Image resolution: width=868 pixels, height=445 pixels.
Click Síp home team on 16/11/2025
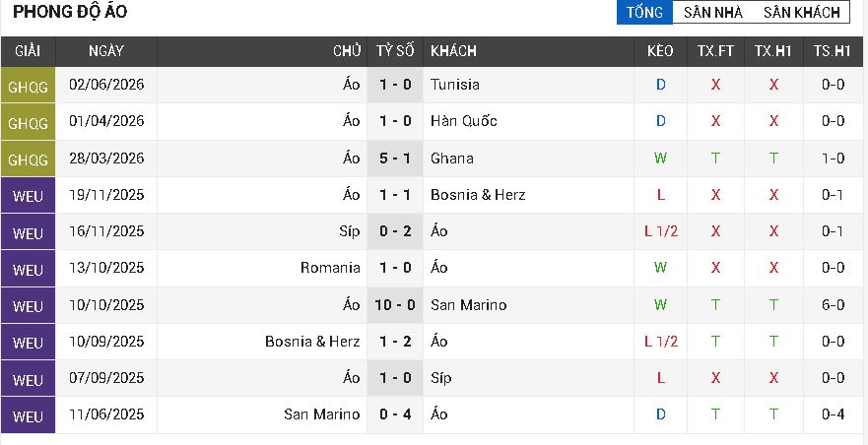[350, 231]
